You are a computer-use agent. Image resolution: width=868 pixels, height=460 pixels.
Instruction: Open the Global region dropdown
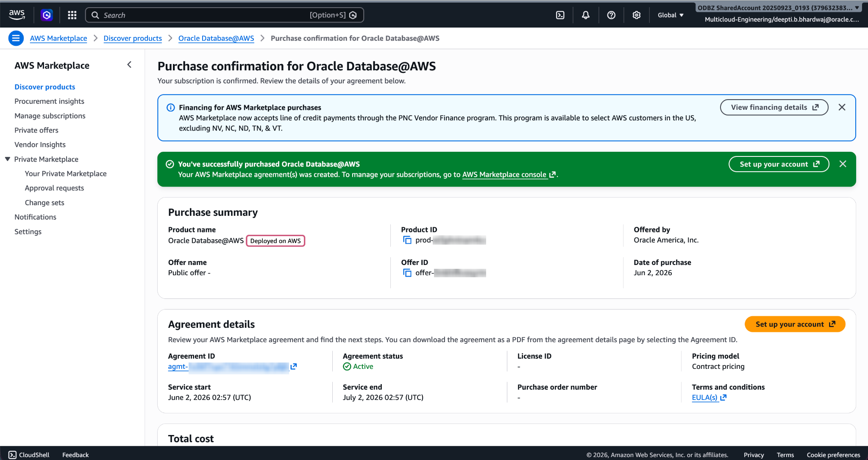pyautogui.click(x=670, y=15)
